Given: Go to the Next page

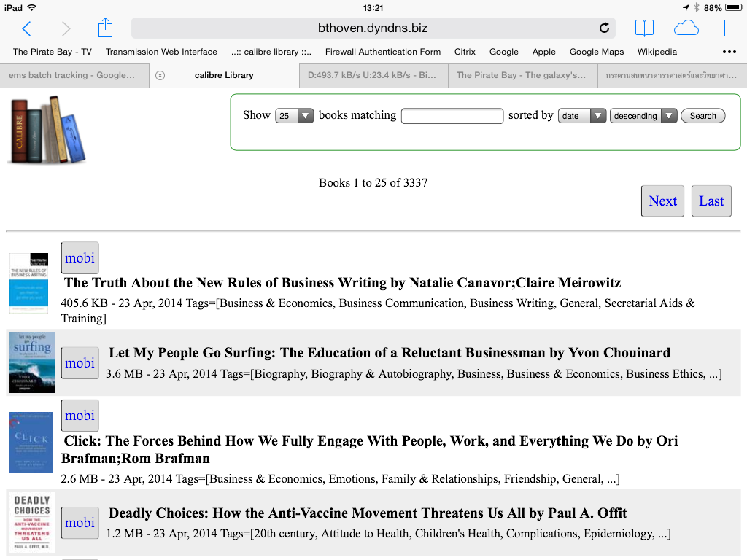Looking at the screenshot, I should point(662,201).
